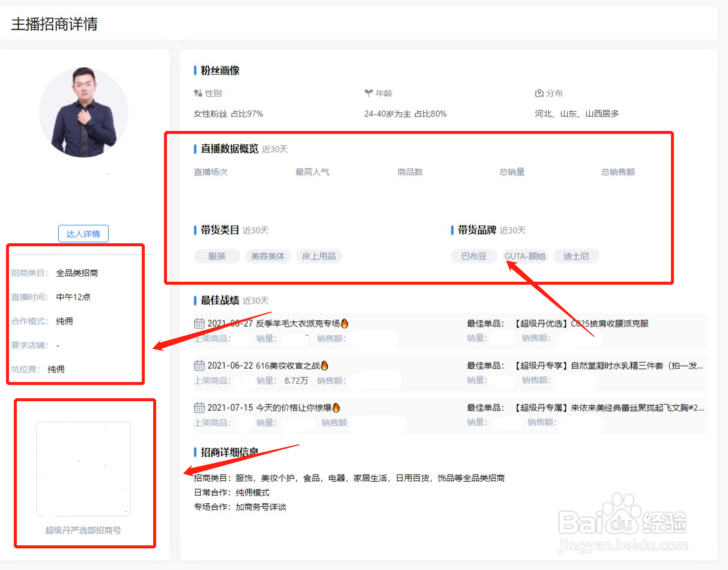The height and width of the screenshot is (570, 728).
Task: Select the 迪士尼 brand tag
Action: tap(576, 256)
